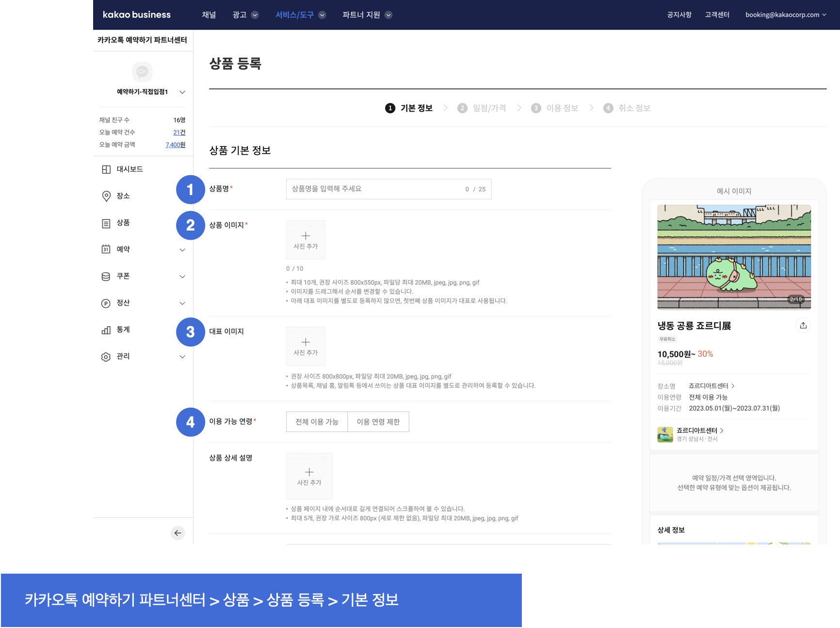Click the 대시보드 dashboard icon in sidebar
The height and width of the screenshot is (628, 840).
[106, 169]
